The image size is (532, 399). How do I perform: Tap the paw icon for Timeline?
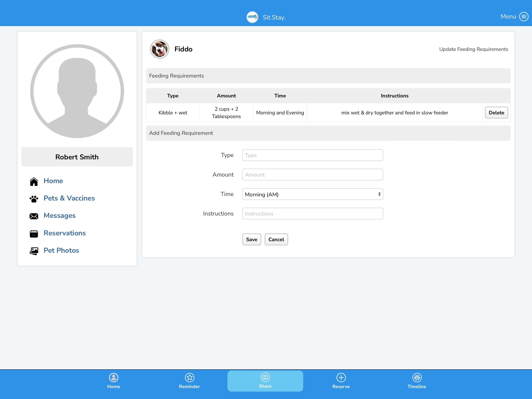tap(417, 377)
